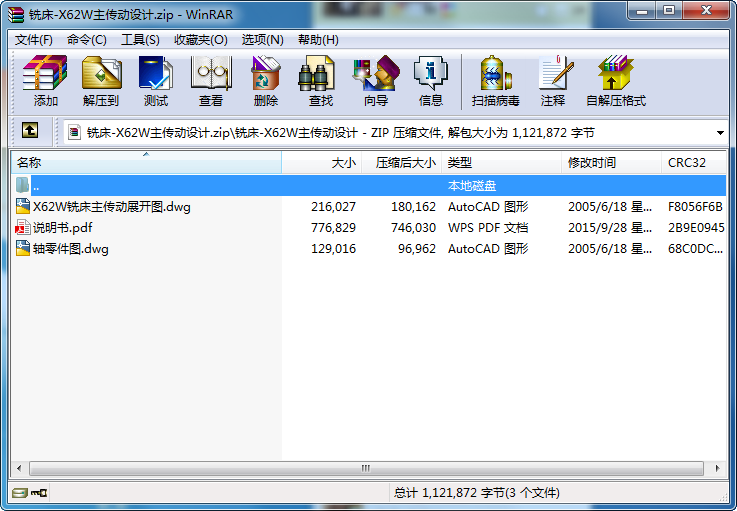The image size is (737, 511).
Task: Sort by Packed size (压缩后大小) header
Action: pyautogui.click(x=402, y=163)
